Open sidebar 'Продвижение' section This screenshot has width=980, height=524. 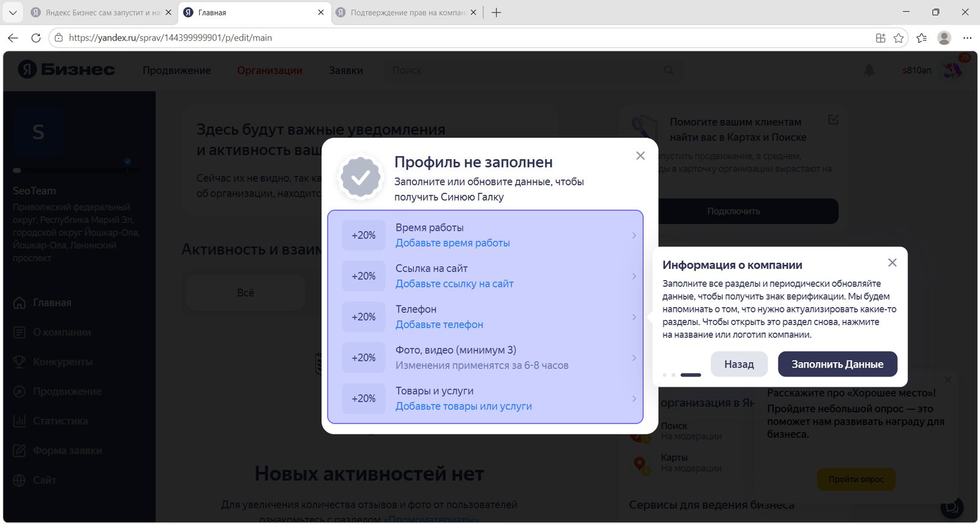[x=57, y=391]
